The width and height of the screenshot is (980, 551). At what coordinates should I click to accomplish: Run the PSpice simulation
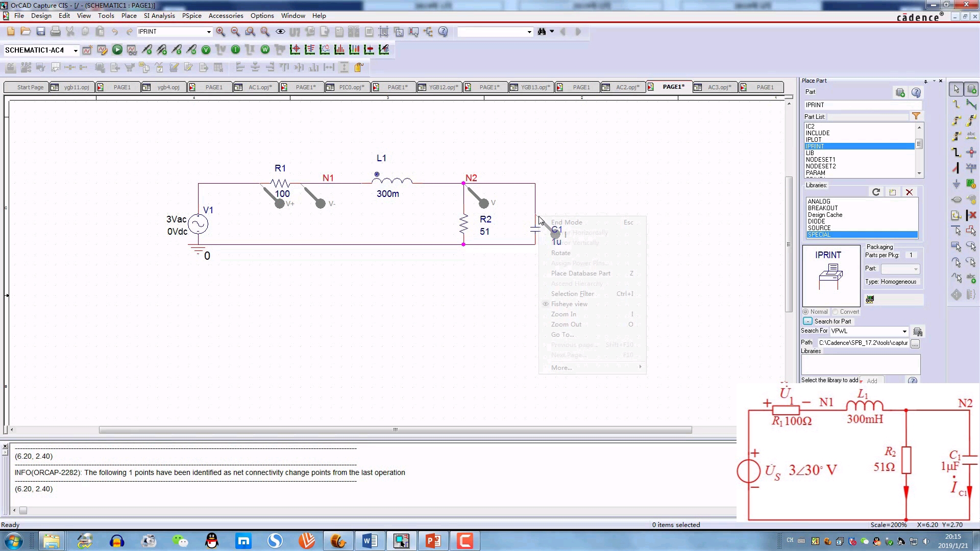tap(117, 49)
